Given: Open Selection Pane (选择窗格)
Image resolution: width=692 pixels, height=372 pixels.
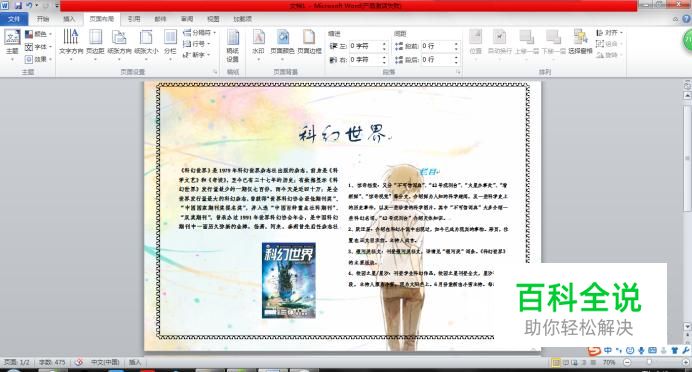Looking at the screenshot, I should point(580,42).
